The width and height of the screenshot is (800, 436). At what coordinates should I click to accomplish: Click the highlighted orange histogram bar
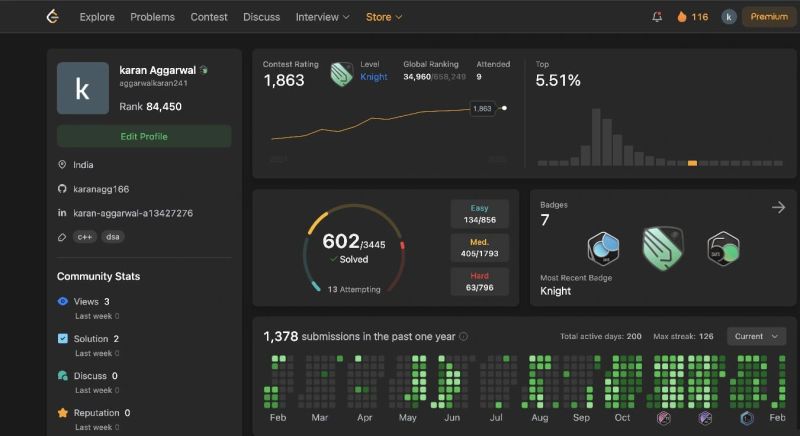click(x=692, y=163)
